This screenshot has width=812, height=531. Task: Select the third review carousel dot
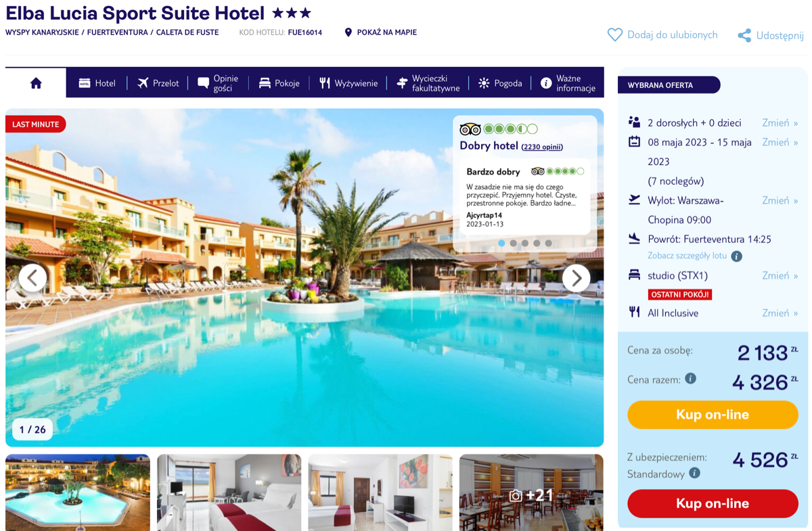pos(525,243)
